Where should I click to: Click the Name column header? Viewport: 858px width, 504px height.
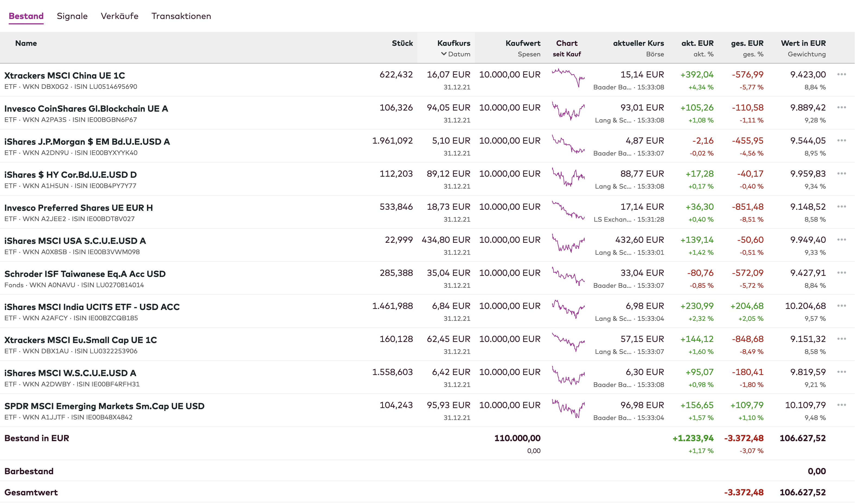pos(26,43)
